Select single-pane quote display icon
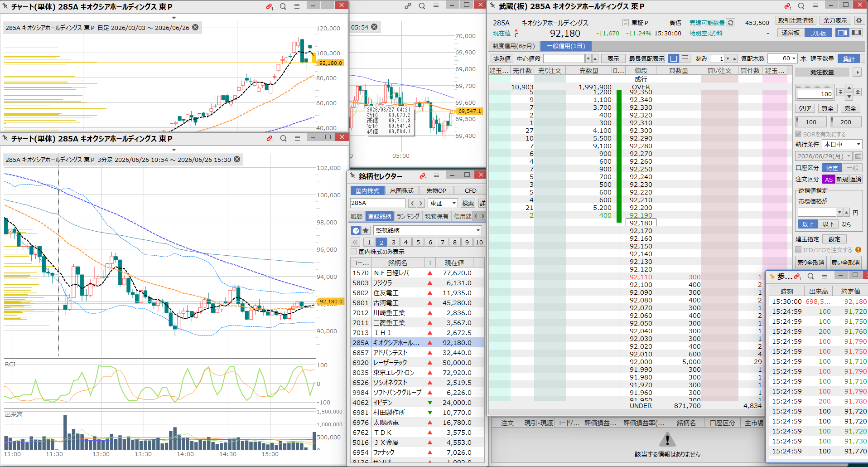The height and width of the screenshot is (467, 868). click(674, 58)
